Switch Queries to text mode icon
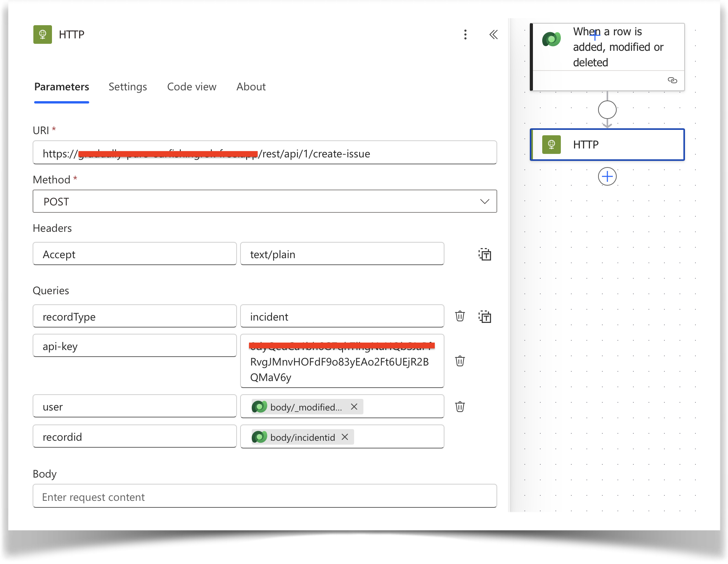Image resolution: width=728 pixels, height=564 pixels. pyautogui.click(x=484, y=316)
